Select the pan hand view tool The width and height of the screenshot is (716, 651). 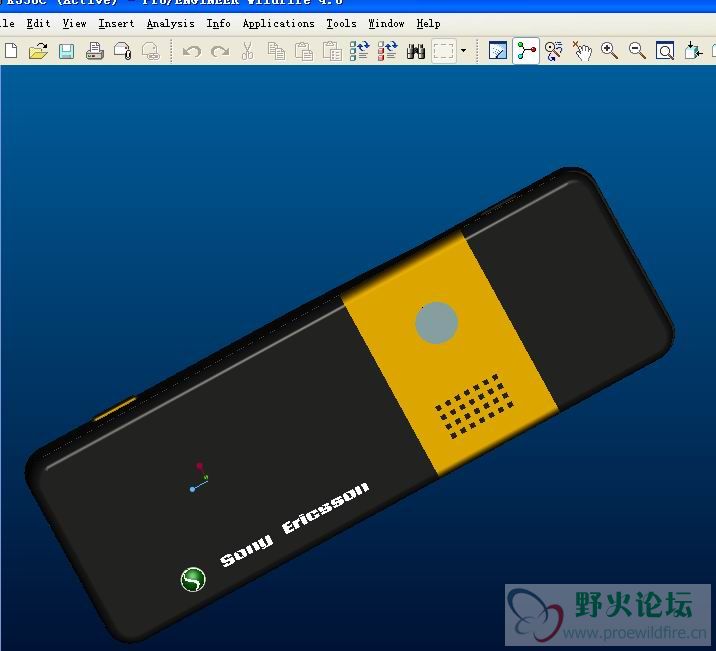click(582, 51)
